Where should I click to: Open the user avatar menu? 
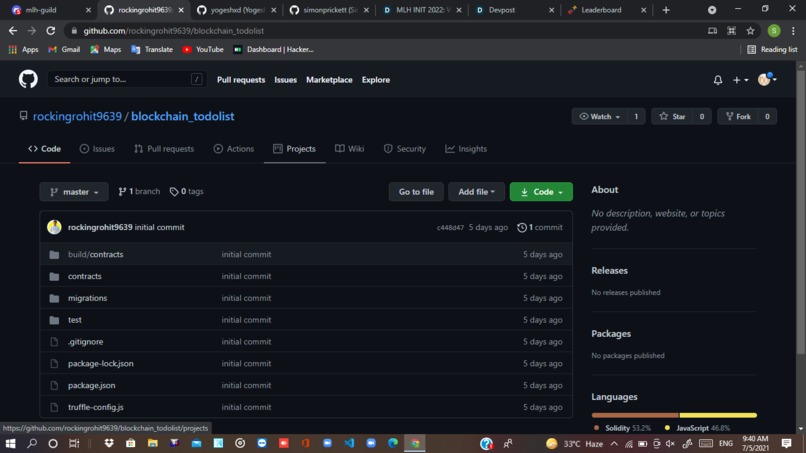click(767, 79)
